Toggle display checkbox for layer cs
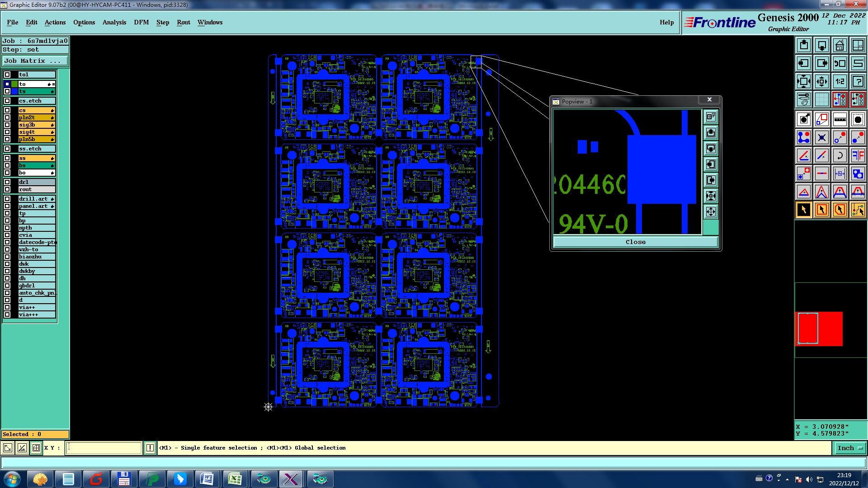The height and width of the screenshot is (488, 868). (x=7, y=110)
